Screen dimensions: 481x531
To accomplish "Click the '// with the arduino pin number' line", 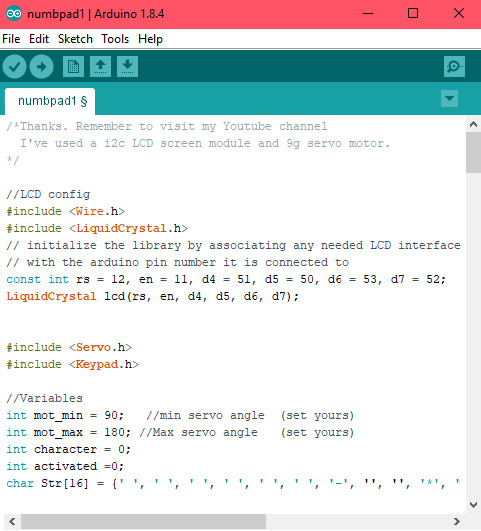I will click(x=177, y=262).
